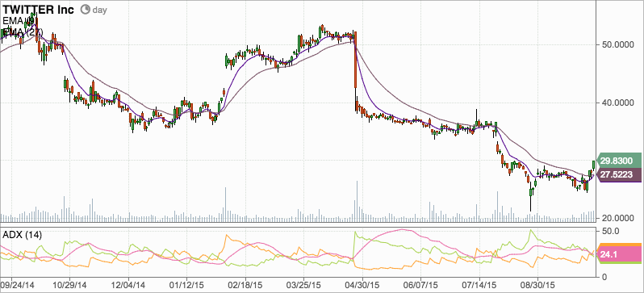Click the 01/12/15 date label

click(x=186, y=284)
